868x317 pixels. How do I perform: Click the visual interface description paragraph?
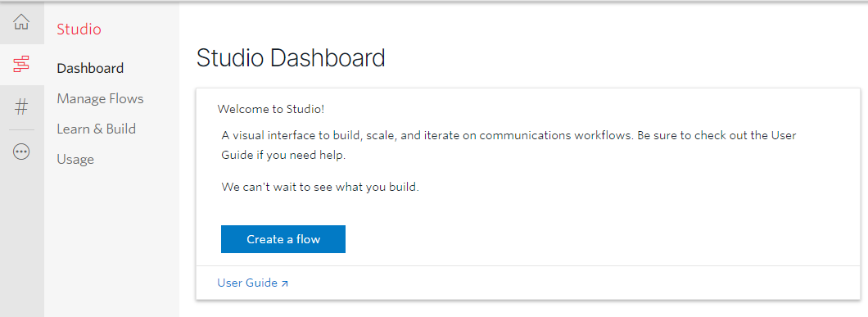click(509, 145)
